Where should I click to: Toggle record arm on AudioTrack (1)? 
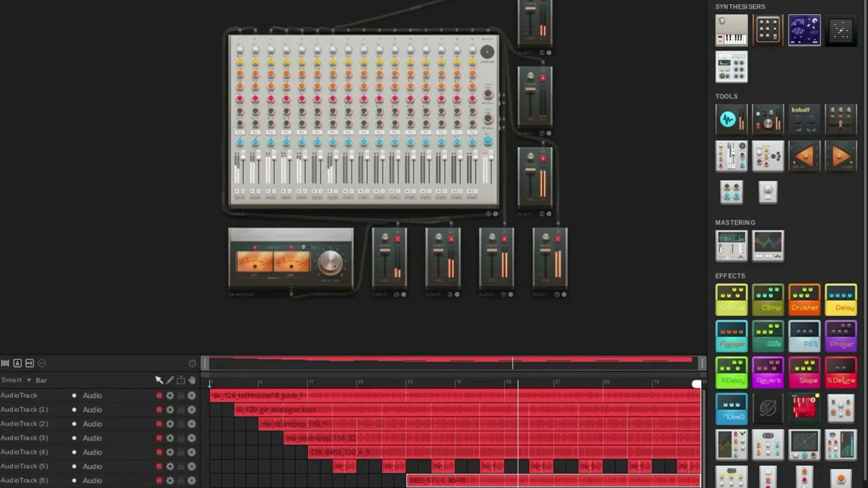coord(159,409)
